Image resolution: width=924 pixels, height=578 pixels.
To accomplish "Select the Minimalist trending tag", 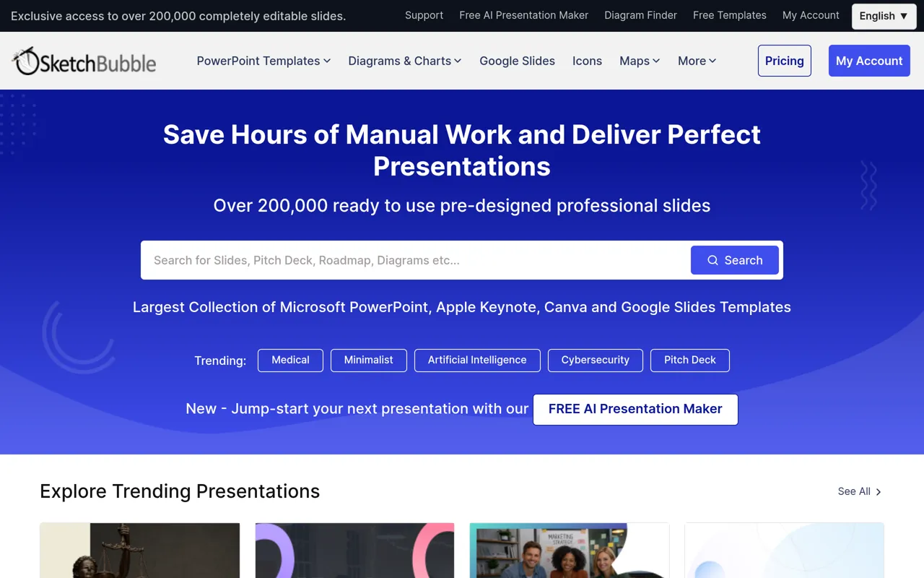I will click(369, 360).
